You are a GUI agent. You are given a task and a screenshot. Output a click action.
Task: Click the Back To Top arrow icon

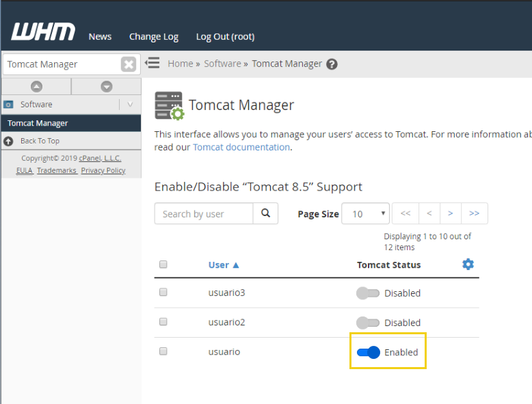(8, 141)
